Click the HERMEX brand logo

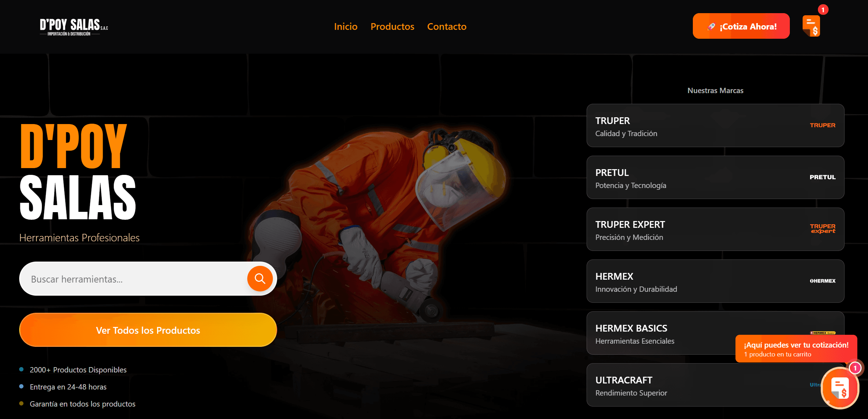pos(823,281)
